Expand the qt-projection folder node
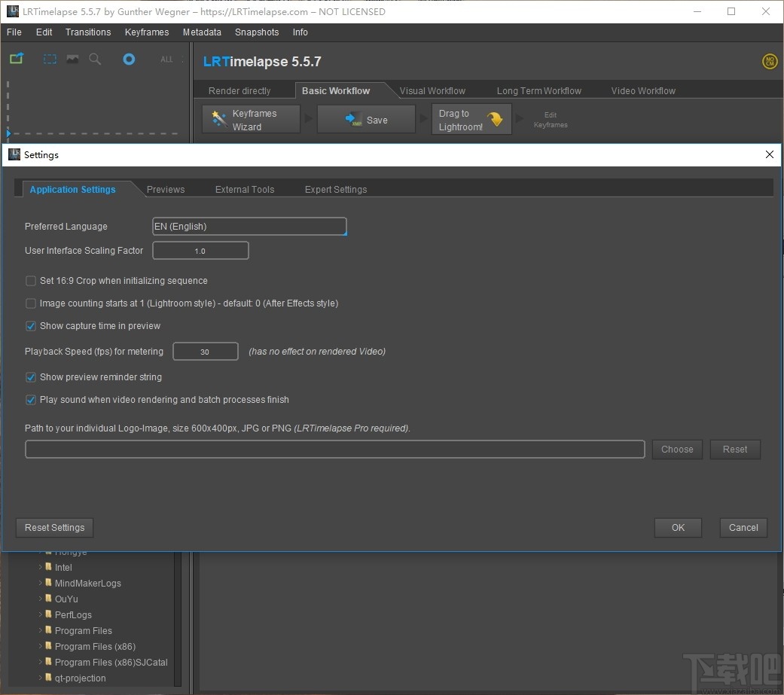 click(41, 678)
